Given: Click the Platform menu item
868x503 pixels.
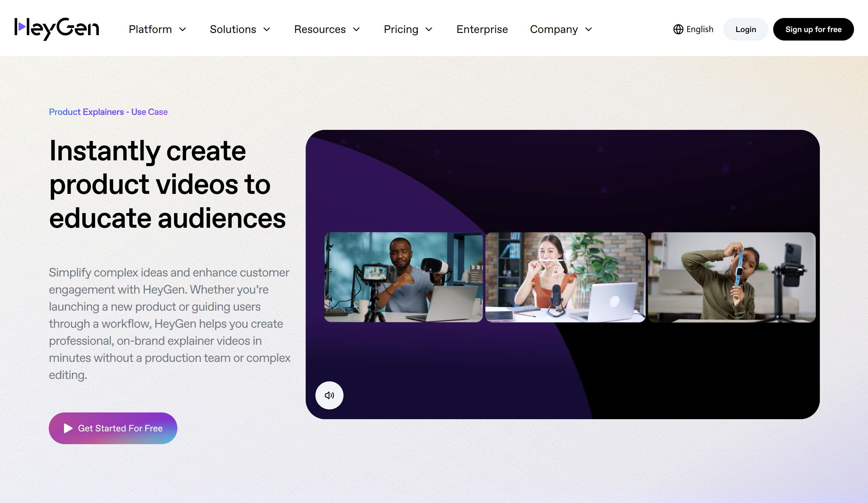Looking at the screenshot, I should [x=150, y=29].
